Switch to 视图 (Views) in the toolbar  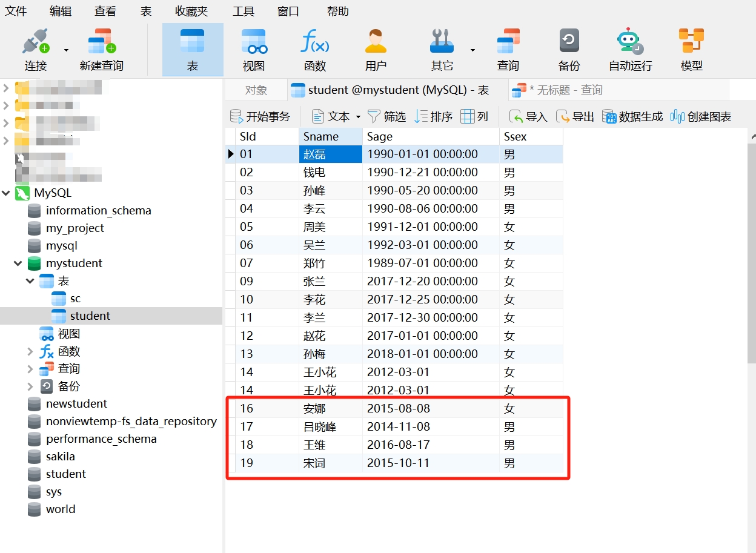pyautogui.click(x=254, y=48)
